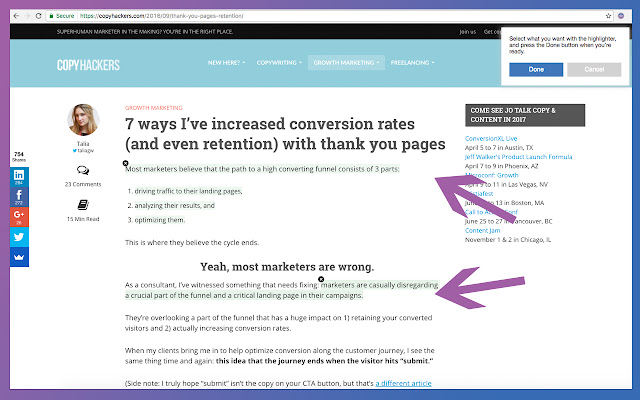The image size is (640, 400).
Task: Click list item 'optimizing them.'
Action: (160, 220)
